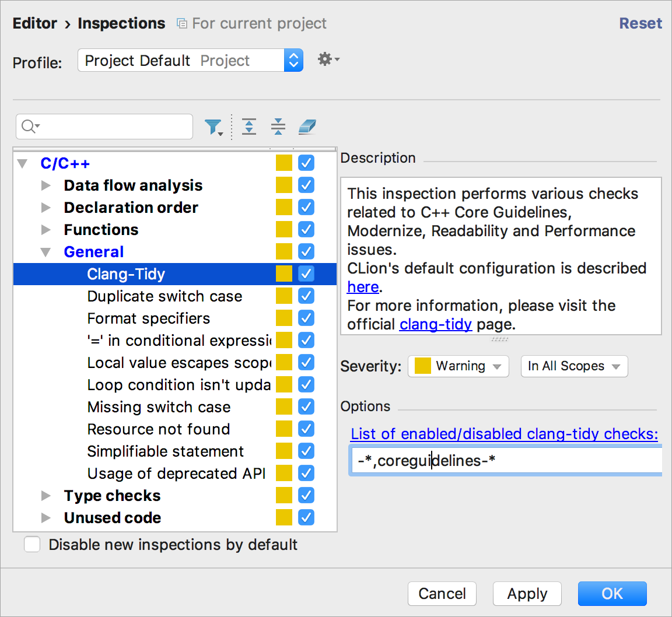This screenshot has width=672, height=617.
Task: Open the filter inspections funnel icon
Action: pos(213,127)
